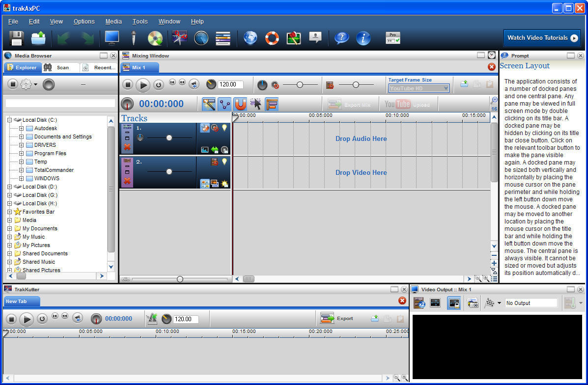The image size is (588, 385).
Task: Click the Pro upgrade toolbar icon
Action: coord(393,38)
